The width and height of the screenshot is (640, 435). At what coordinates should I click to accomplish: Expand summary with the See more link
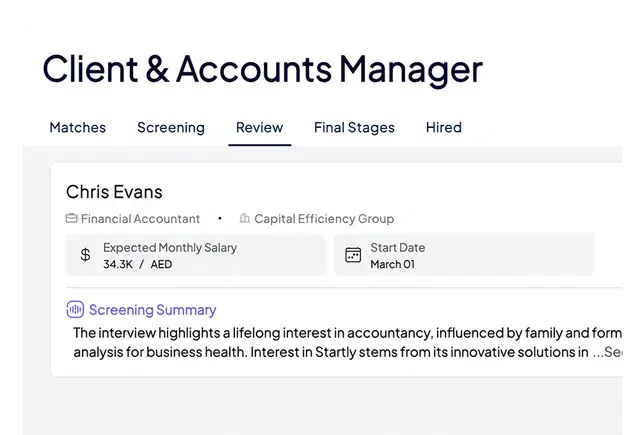coord(607,352)
